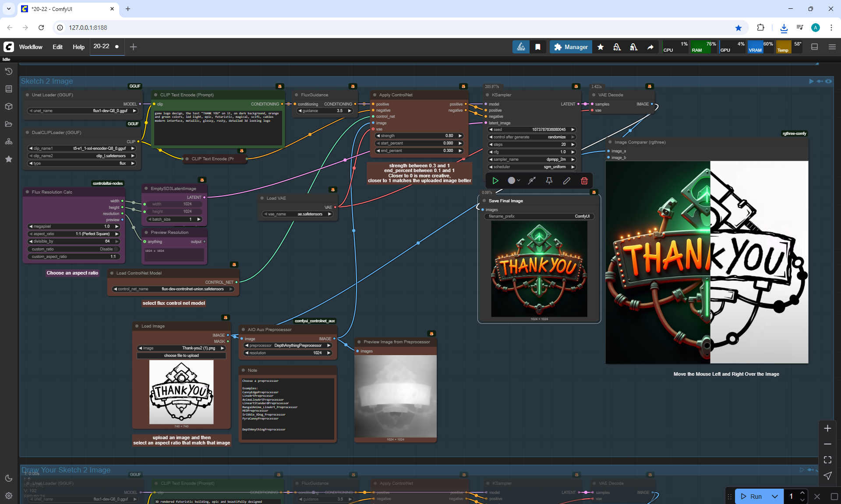Click choose file to upload button
The width and height of the screenshot is (841, 504).
pos(181,356)
